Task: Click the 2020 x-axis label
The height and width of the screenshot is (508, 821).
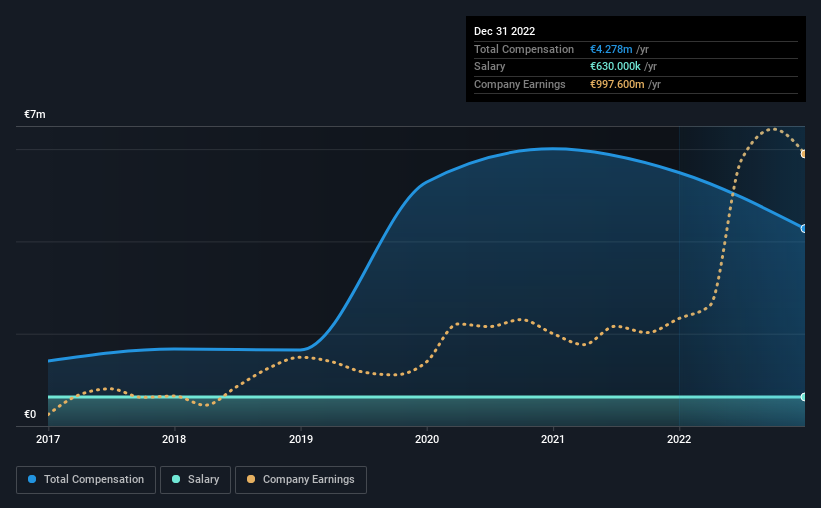Action: point(427,439)
